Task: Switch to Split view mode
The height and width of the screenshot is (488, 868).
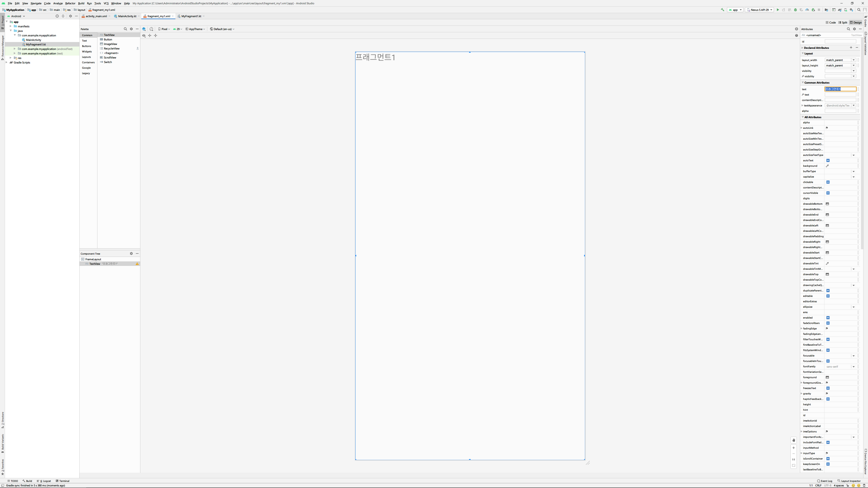Action: pos(842,23)
